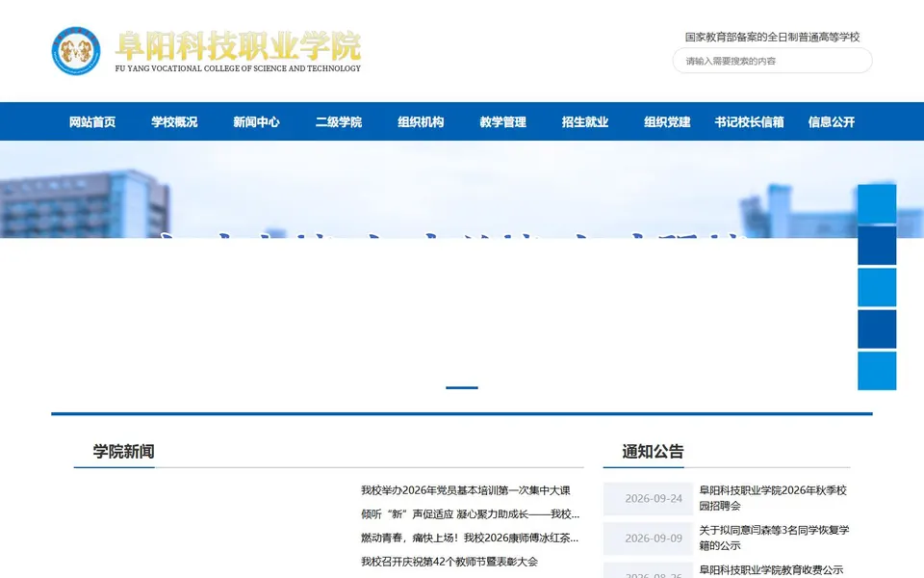Open the 组织机构 menu
Screen dimensions: 924x578
pyautogui.click(x=421, y=121)
